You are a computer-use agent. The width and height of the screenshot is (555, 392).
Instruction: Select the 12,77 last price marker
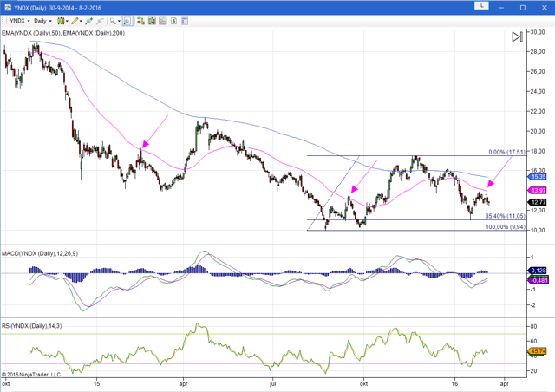pyautogui.click(x=538, y=202)
